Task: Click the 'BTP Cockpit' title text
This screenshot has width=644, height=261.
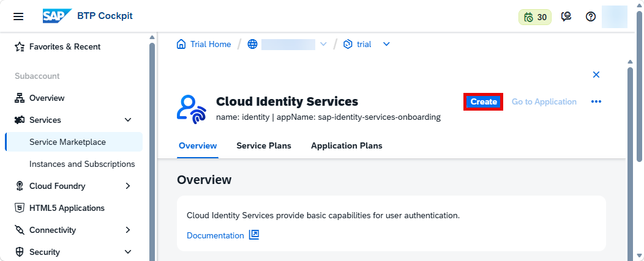Action: [x=105, y=16]
